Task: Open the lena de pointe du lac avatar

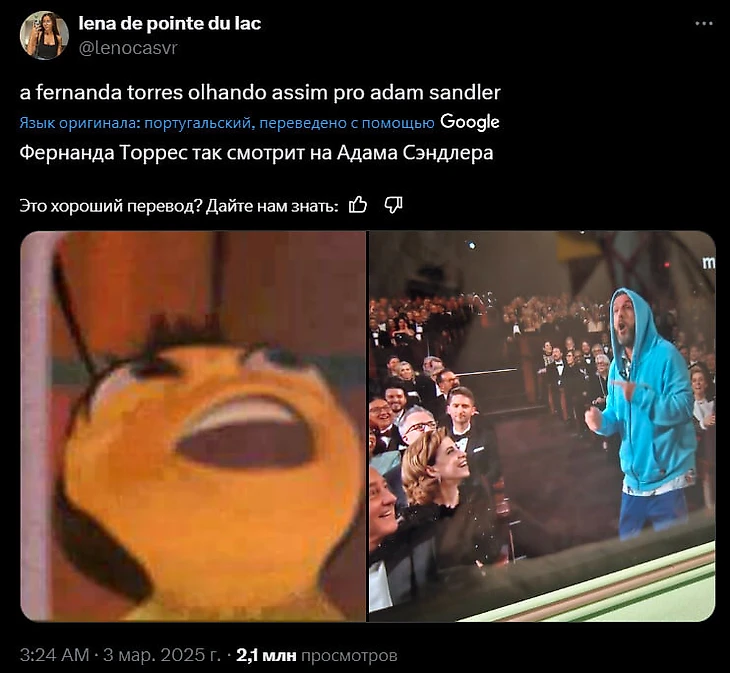Action: click(44, 35)
